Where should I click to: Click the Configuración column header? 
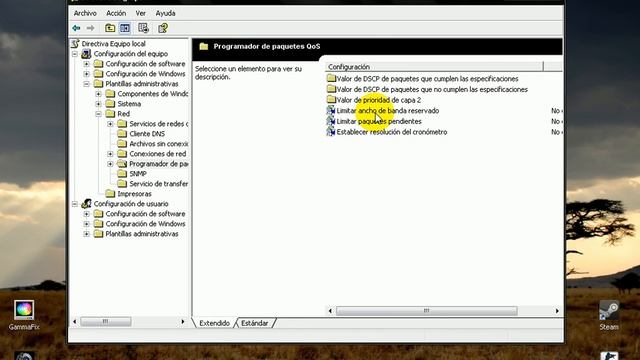tap(435, 67)
